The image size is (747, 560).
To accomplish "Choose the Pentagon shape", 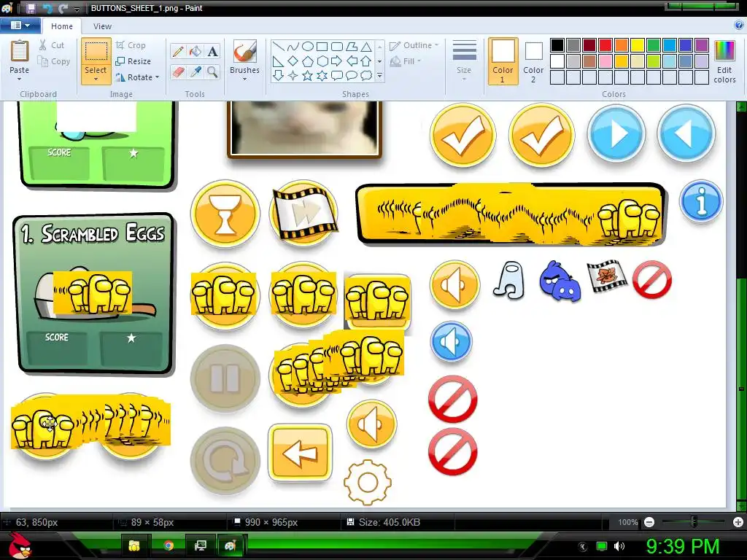I will coord(308,61).
